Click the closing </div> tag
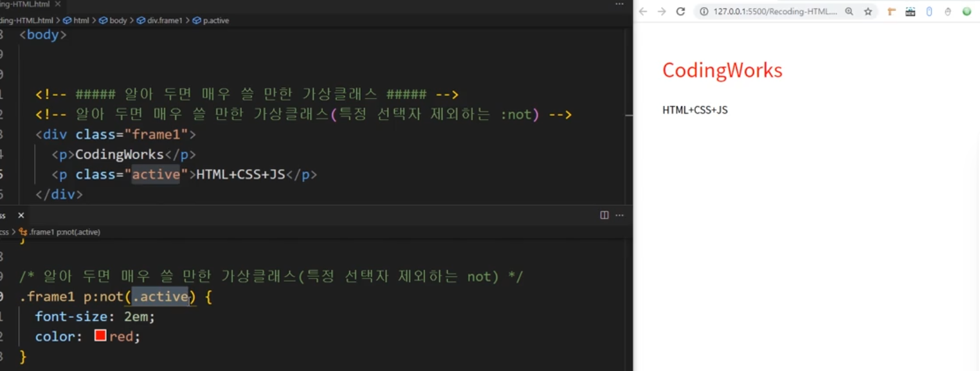Screen dimensions: 980x371 click(x=59, y=194)
